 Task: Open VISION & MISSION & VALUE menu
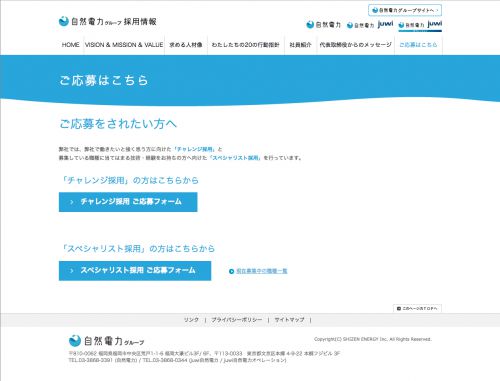[x=124, y=45]
